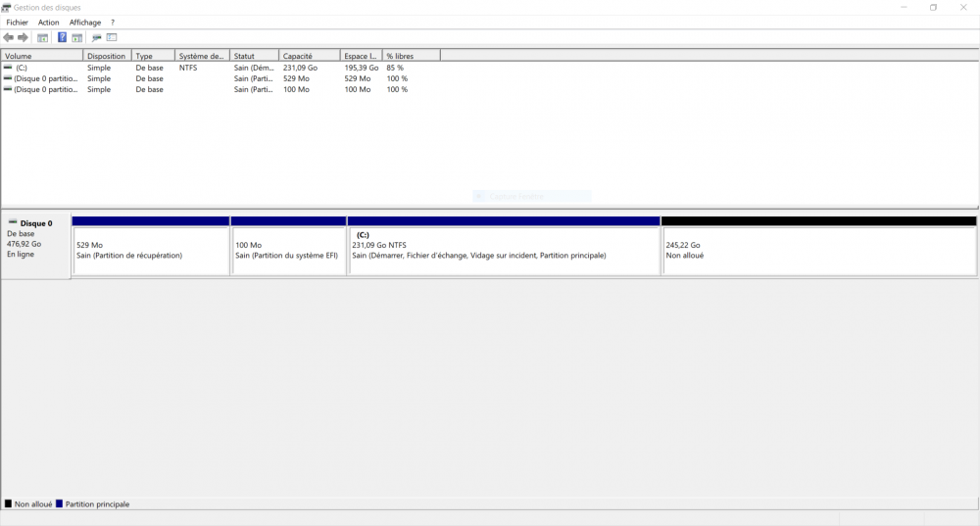The height and width of the screenshot is (526, 980).
Task: Sort the list by Volume column header
Action: tap(41, 56)
